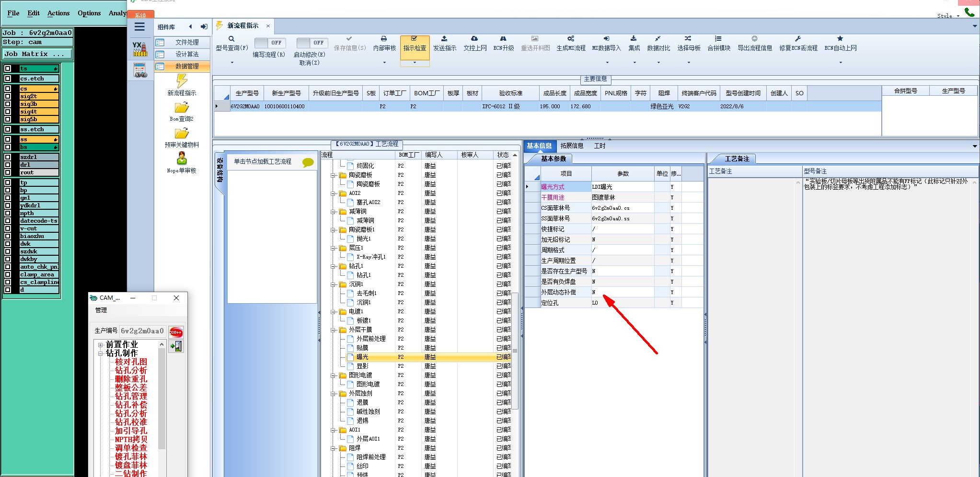Viewport: 980px width, 477px height.
Task: Click the 内部审核 printer icon
Action: tap(384, 39)
